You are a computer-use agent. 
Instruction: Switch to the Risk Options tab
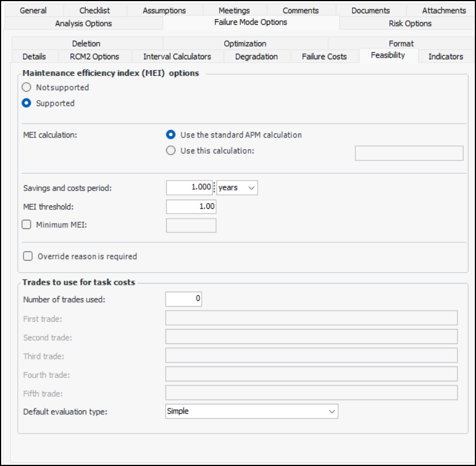[x=410, y=24]
